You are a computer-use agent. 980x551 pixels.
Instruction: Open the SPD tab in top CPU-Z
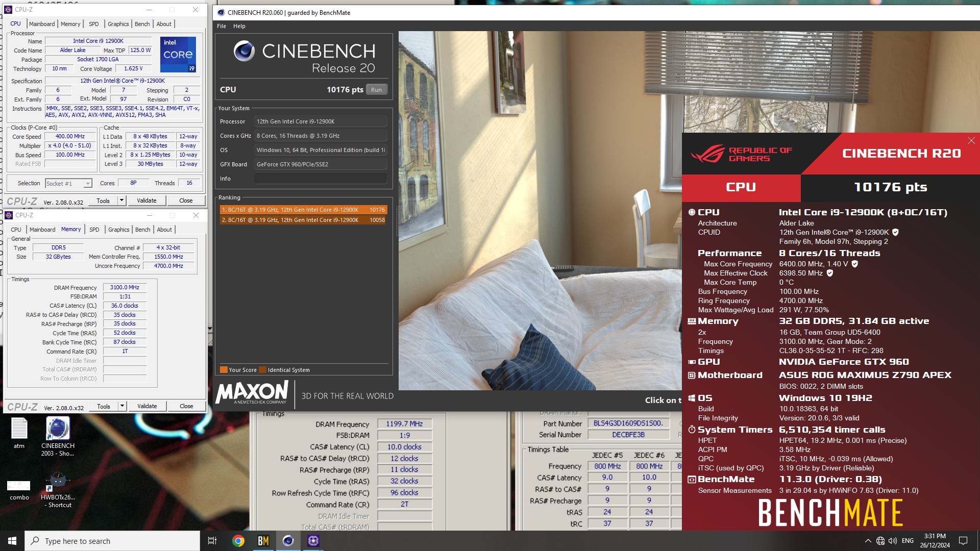pyautogui.click(x=94, y=24)
